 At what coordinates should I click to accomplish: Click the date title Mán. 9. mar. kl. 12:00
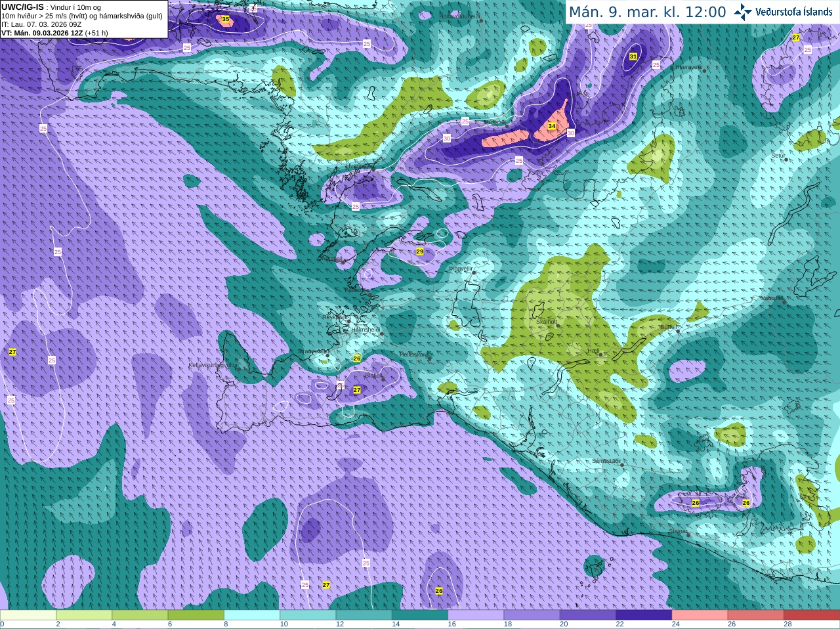click(x=647, y=12)
